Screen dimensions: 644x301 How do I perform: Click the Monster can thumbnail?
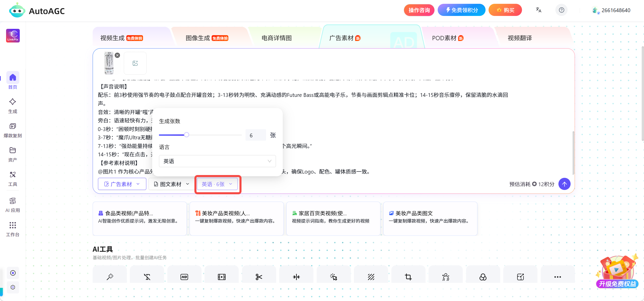coord(109,63)
